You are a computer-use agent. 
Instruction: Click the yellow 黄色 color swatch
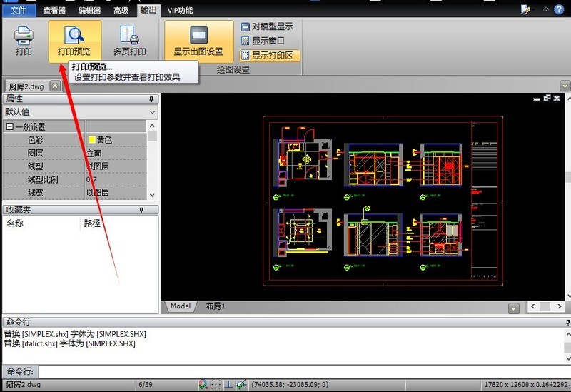click(91, 140)
